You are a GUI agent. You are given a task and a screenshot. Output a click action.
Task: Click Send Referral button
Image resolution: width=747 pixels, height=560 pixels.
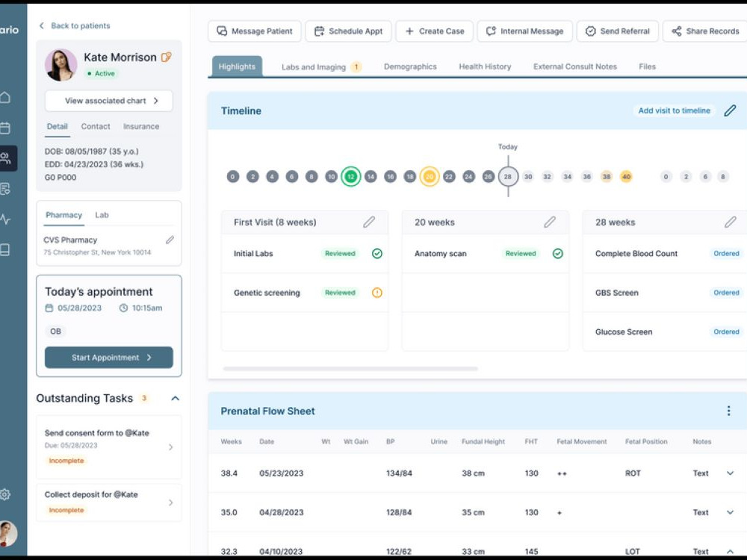click(x=618, y=31)
